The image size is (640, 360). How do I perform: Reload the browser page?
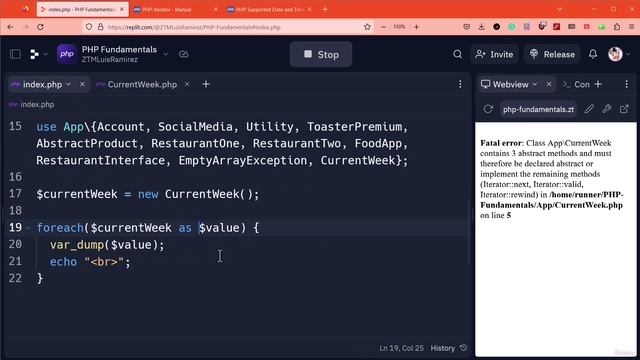[x=40, y=27]
